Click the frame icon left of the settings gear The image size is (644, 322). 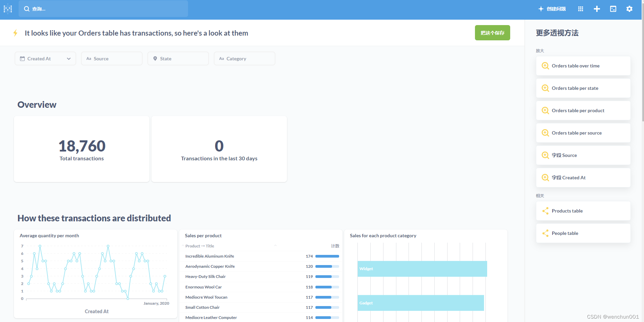click(x=613, y=8)
